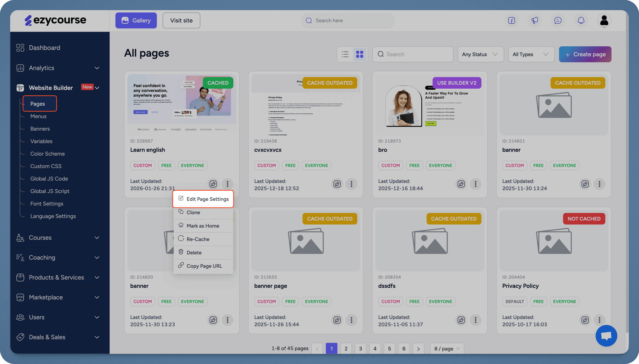
Task: Click the Coaching sidebar icon
Action: 20,257
